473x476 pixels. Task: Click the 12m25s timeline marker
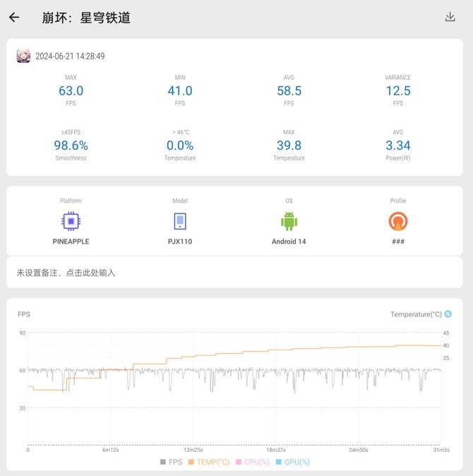point(193,450)
